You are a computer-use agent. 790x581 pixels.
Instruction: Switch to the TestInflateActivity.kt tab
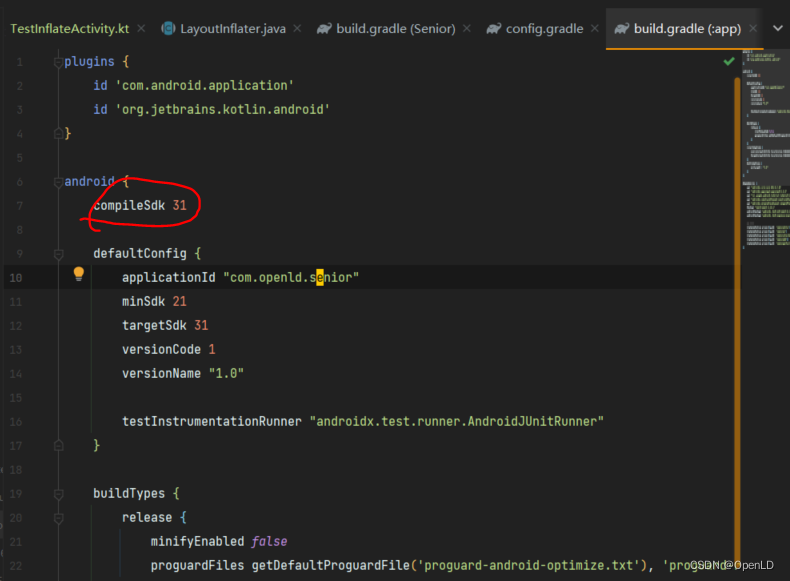point(69,28)
